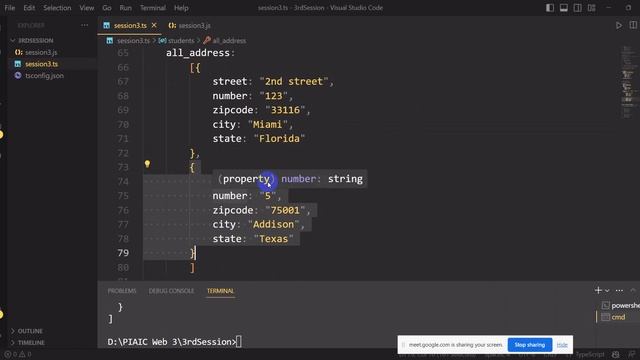640x360 pixels.
Task: Click Stop sharing button
Action: (x=529, y=345)
